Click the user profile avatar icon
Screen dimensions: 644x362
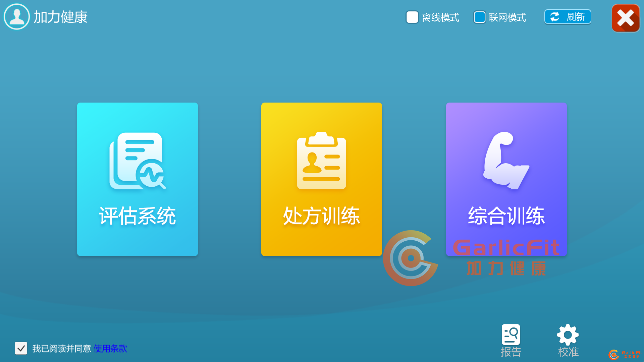(x=16, y=17)
